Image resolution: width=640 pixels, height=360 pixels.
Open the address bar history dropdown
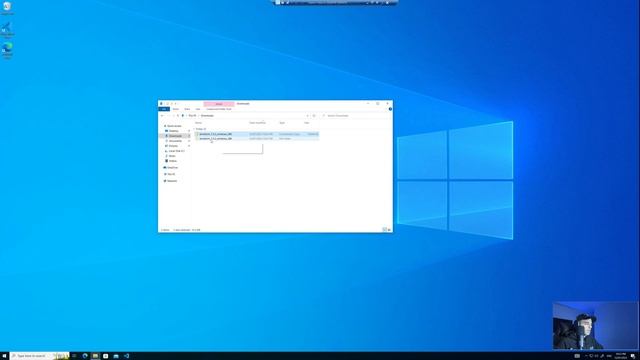click(307, 116)
